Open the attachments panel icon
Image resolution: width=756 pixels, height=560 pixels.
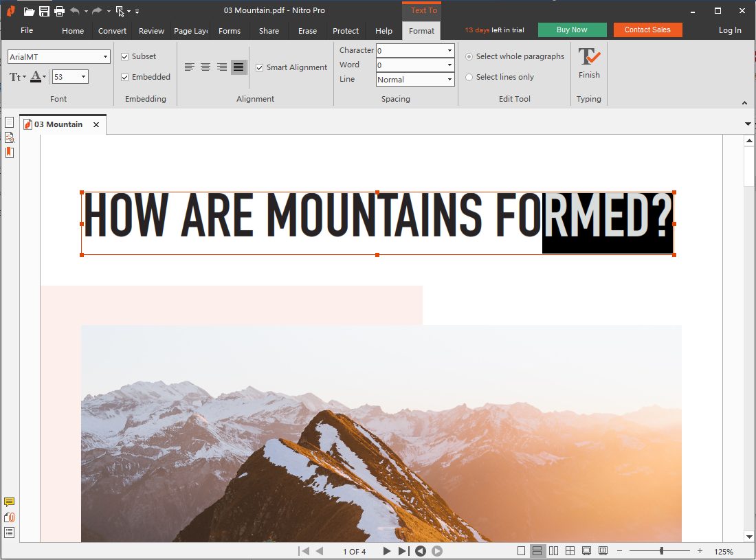[x=10, y=517]
